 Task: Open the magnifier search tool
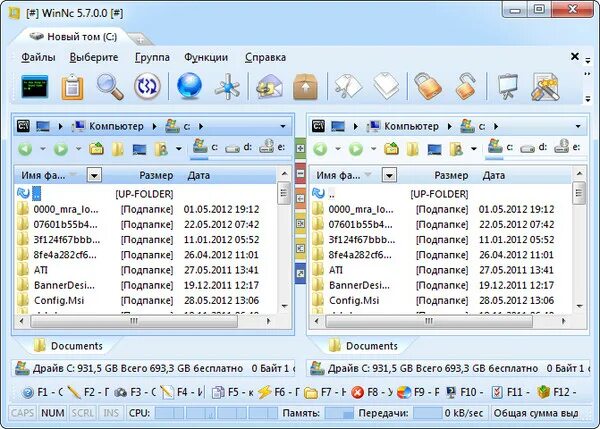110,87
